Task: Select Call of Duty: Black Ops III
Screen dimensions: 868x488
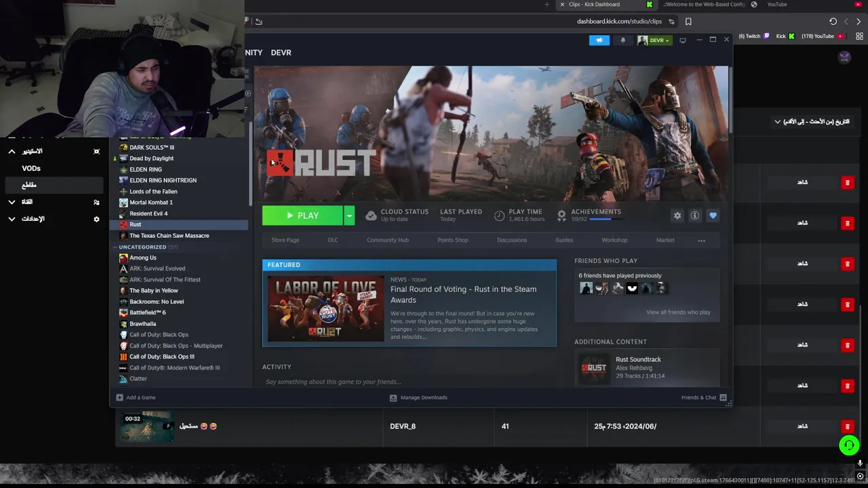Action: (161, 357)
